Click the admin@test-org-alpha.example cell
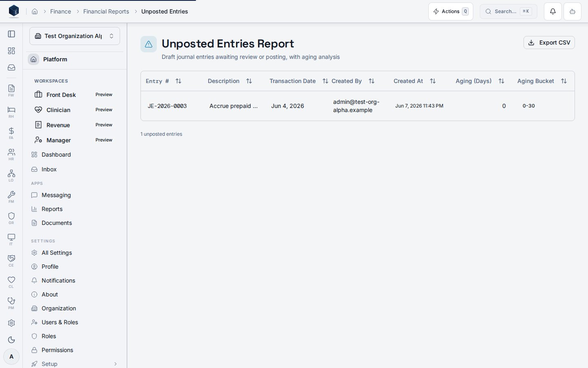Image resolution: width=588 pixels, height=368 pixels. (x=356, y=106)
